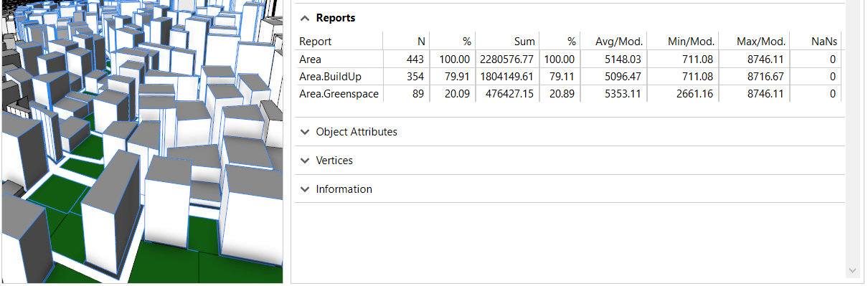The image size is (868, 286).
Task: Click the percentage value 20.89
Action: 562,93
